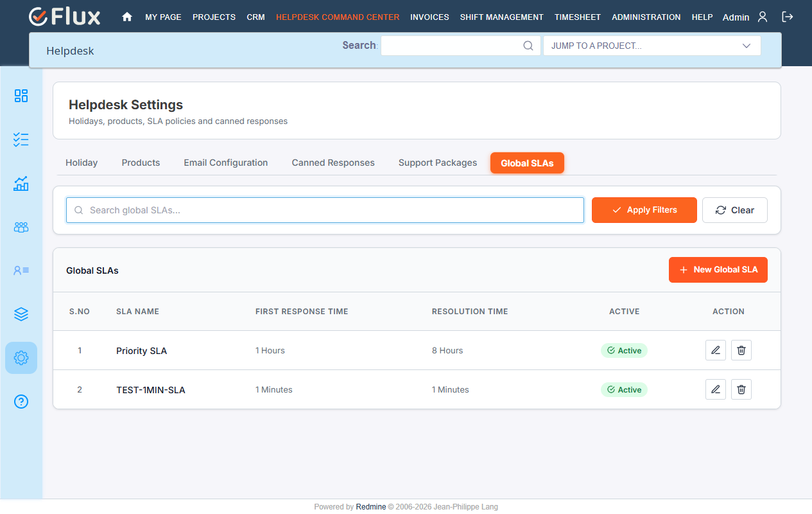Screen dimensions: 812x514
Task: Focus the Search global SLAs field
Action: click(325, 210)
